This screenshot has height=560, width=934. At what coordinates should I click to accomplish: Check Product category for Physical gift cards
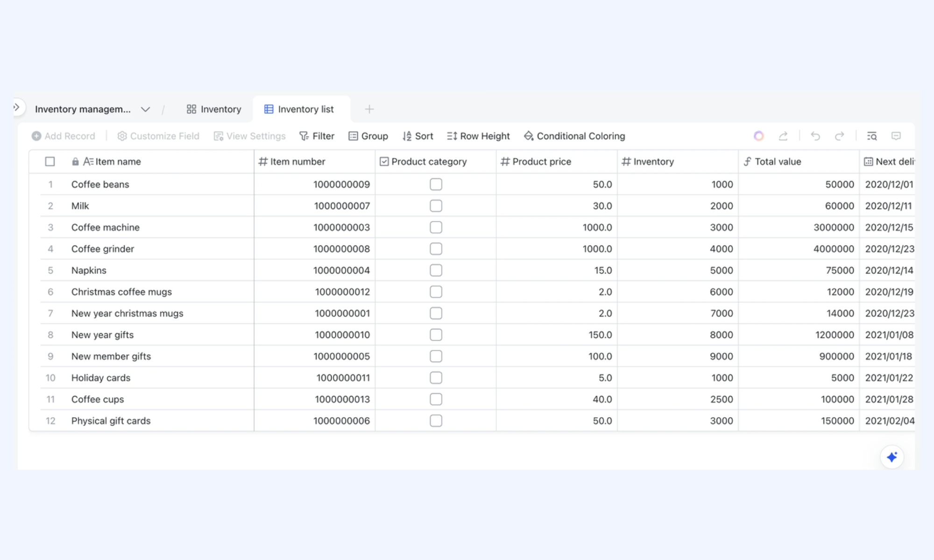coord(436,420)
